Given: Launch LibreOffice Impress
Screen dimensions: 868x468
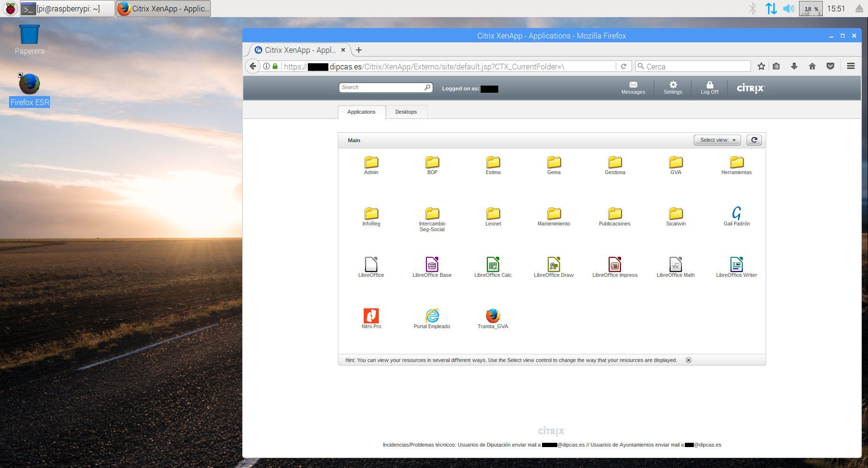Looking at the screenshot, I should pos(615,267).
